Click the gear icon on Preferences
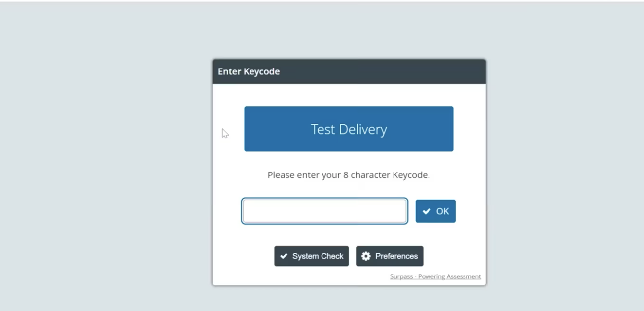This screenshot has width=644, height=311. (x=366, y=256)
